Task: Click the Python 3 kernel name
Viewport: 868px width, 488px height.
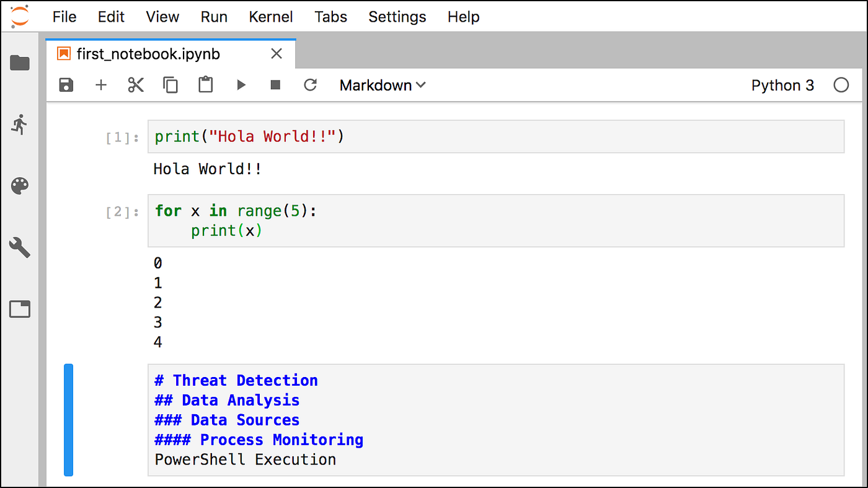Action: 782,86
